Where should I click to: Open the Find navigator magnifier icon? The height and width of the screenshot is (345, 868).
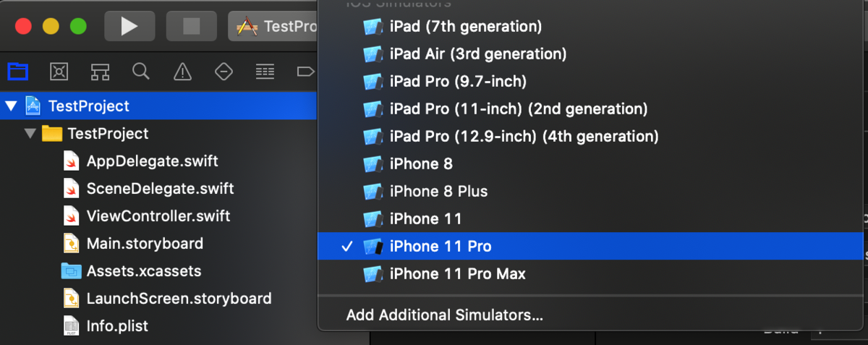[x=141, y=71]
